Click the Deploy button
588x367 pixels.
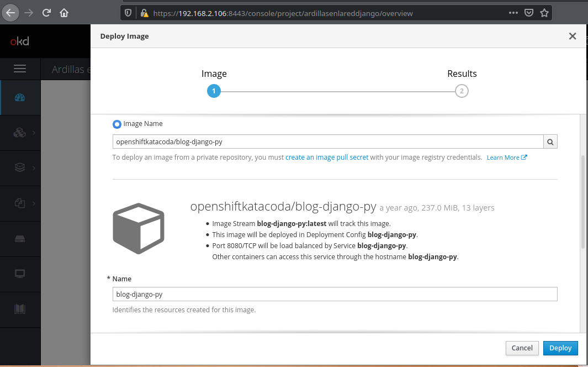(x=560, y=348)
